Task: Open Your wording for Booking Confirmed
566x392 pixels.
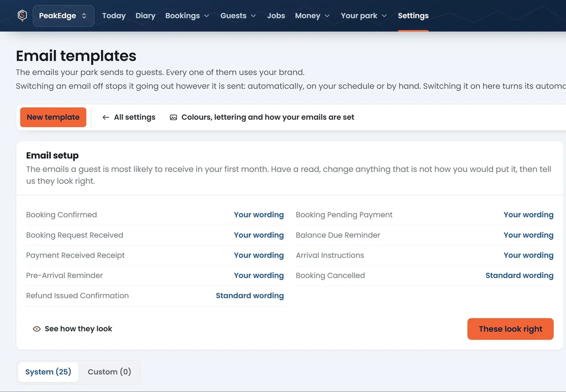Action: click(259, 215)
